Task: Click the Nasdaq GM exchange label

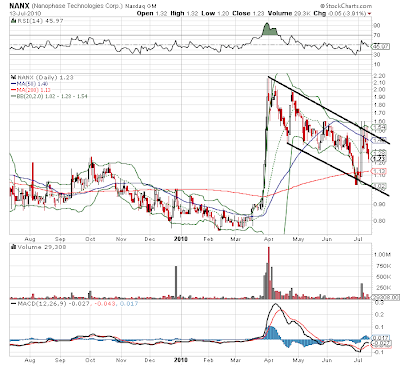Action: (x=141, y=6)
